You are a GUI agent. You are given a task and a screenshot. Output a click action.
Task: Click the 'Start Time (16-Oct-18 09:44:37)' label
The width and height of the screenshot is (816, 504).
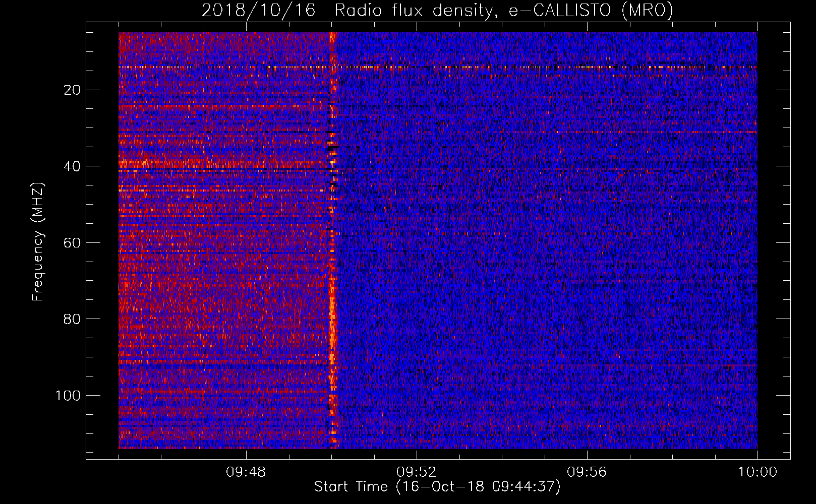437,487
